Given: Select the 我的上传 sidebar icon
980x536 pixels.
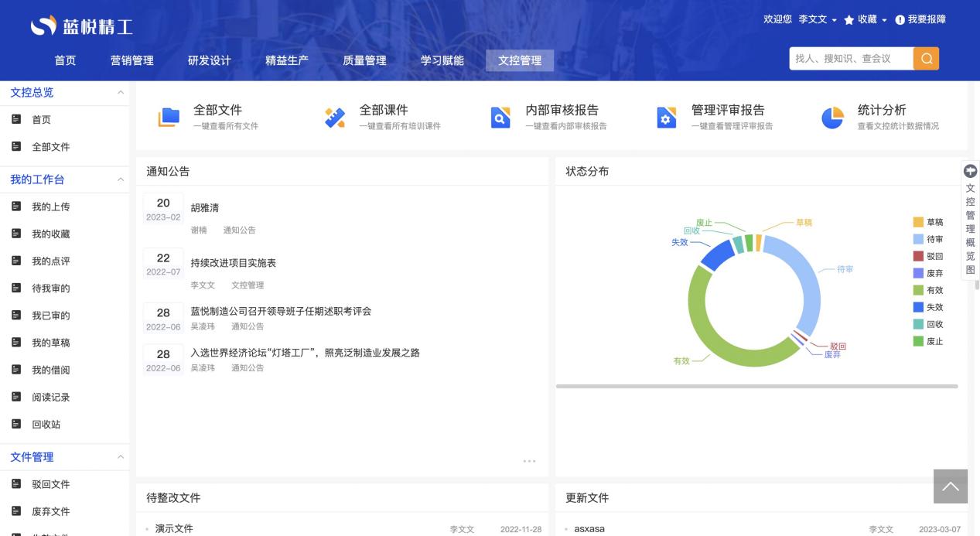Looking at the screenshot, I should coord(15,207).
